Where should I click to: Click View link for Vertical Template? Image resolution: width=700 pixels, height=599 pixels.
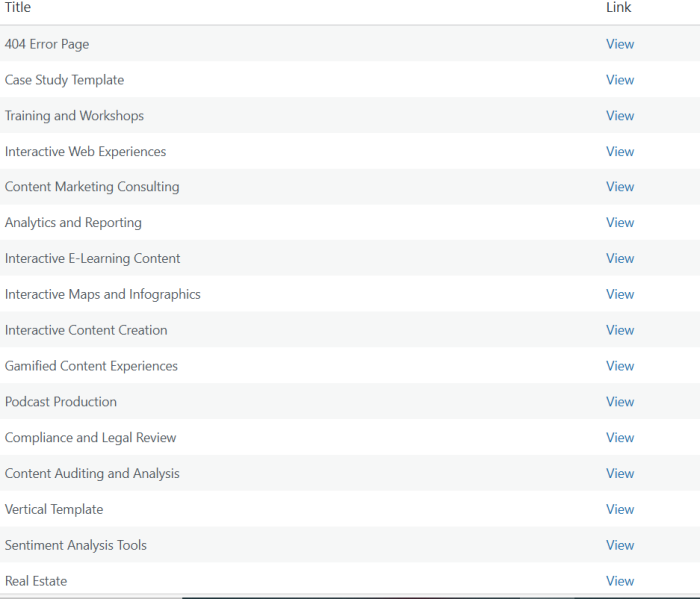pos(620,510)
